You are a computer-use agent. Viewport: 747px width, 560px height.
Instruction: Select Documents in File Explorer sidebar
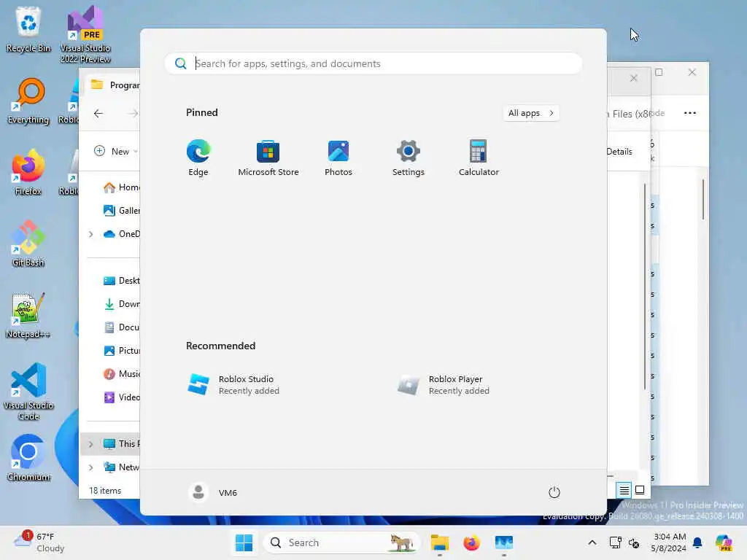click(121, 327)
